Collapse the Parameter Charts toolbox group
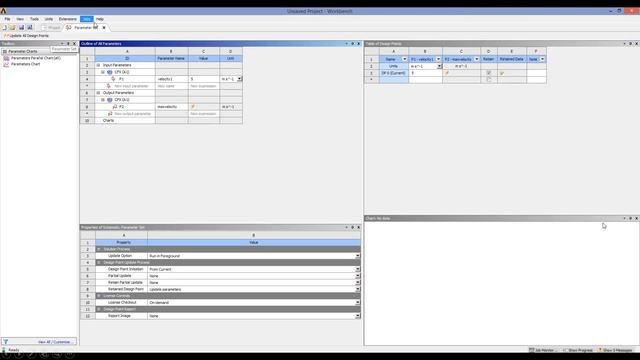The height and width of the screenshot is (360, 640). pyautogui.click(x=4, y=51)
